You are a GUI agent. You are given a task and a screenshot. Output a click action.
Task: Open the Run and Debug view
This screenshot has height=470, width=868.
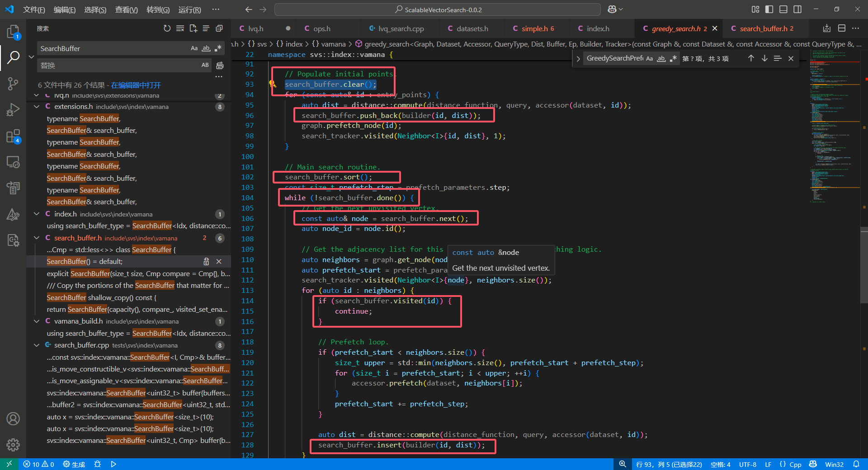13,110
